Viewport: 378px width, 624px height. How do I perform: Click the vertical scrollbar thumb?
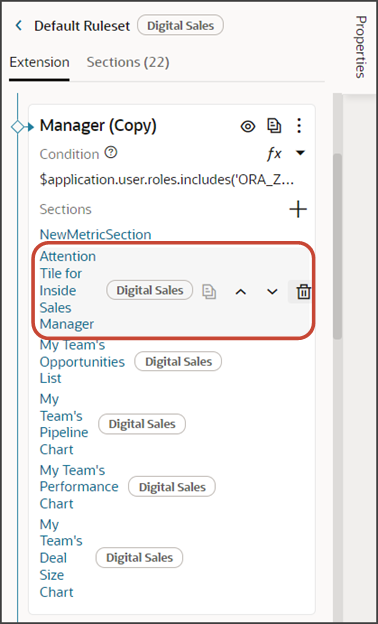pos(337,246)
